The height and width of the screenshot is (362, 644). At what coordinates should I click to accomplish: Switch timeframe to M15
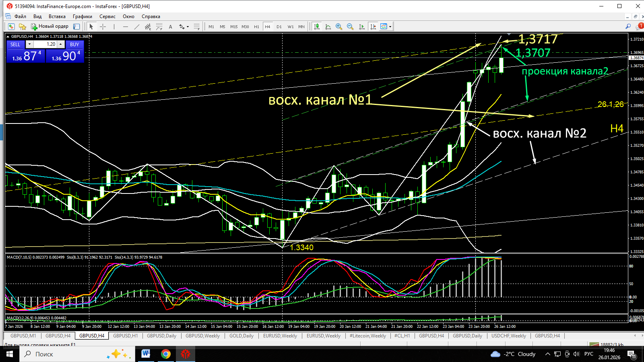coord(234,27)
